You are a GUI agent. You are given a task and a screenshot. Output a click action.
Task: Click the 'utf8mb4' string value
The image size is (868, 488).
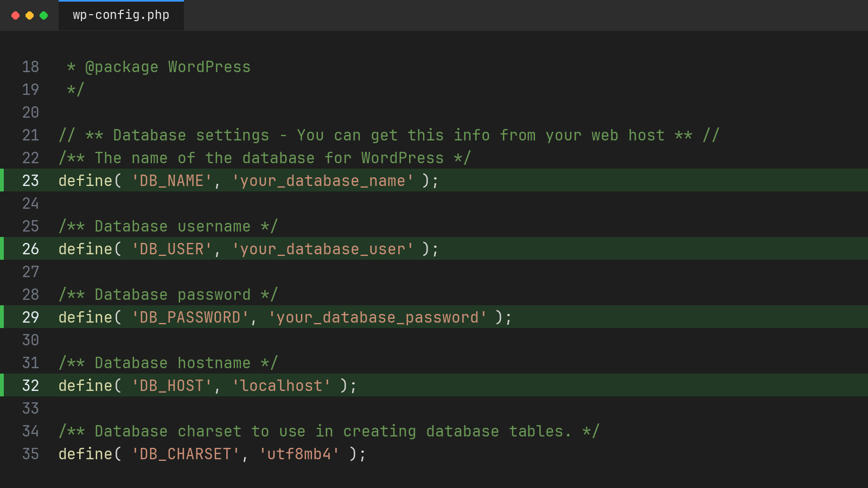[x=299, y=454]
